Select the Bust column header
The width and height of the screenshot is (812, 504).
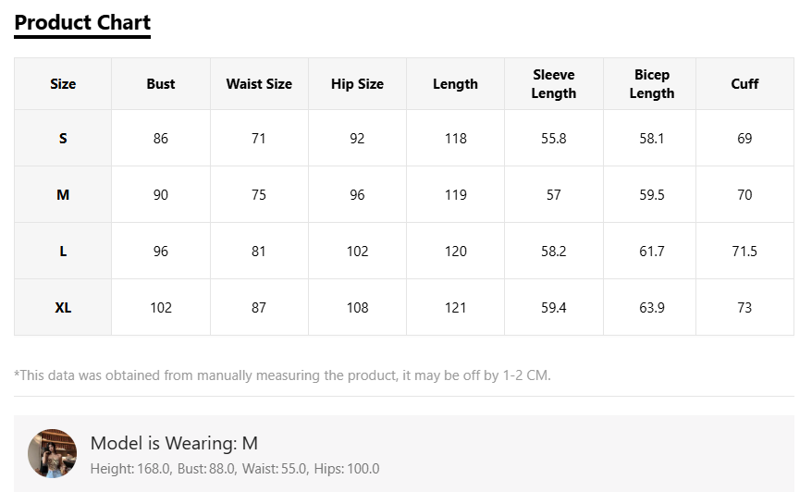[x=161, y=84]
